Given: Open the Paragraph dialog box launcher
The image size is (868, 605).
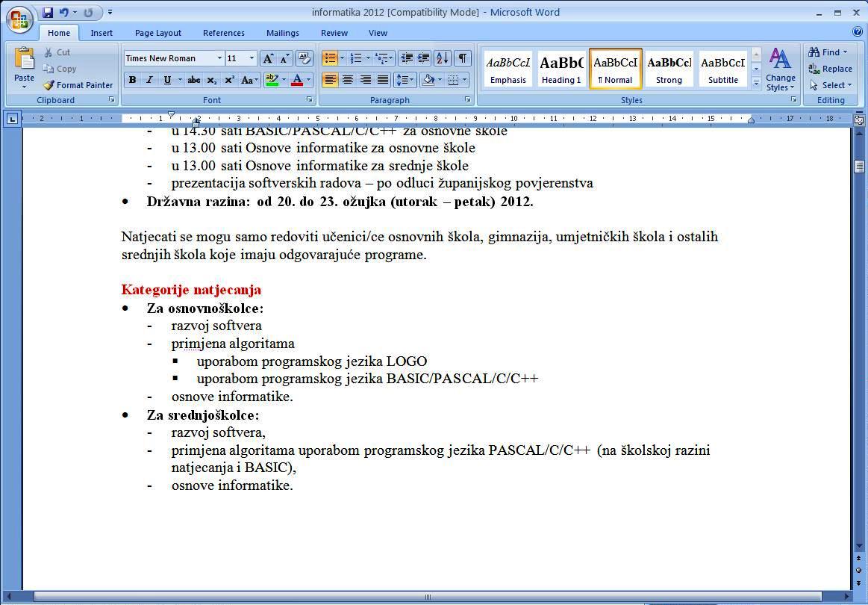Looking at the screenshot, I should point(468,100).
